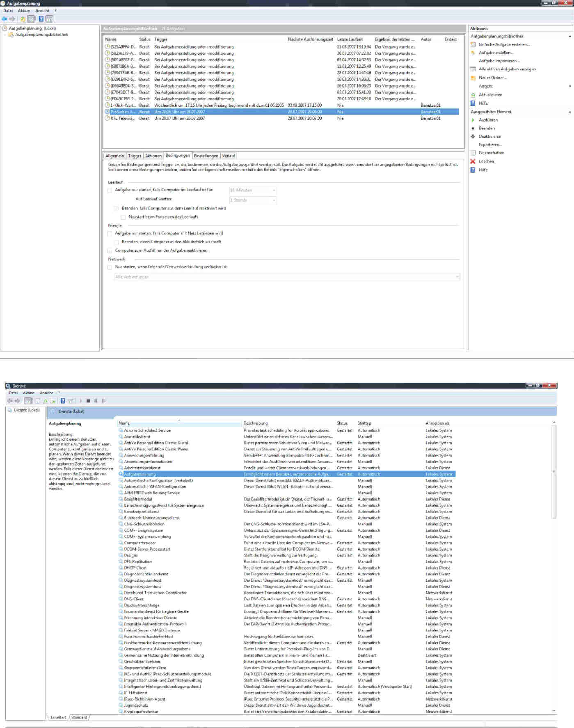Stop the service via Dienste toolbar stop icon

88,401
